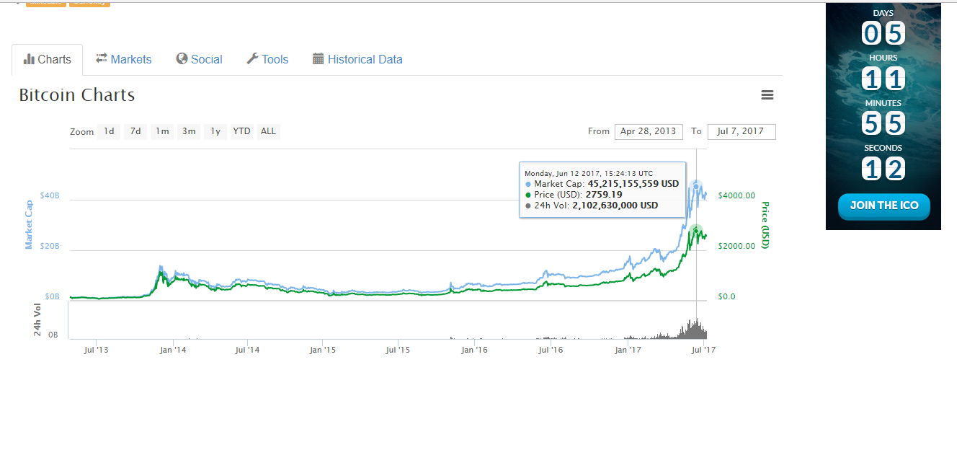Image resolution: width=980 pixels, height=450 pixels.
Task: Click the $2000.00 price axis label
Action: tap(736, 246)
